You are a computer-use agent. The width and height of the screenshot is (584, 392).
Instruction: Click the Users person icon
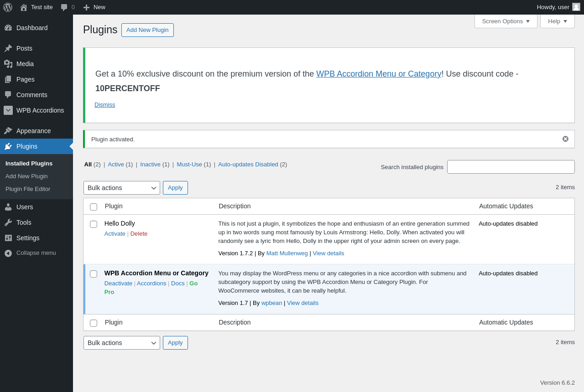(8, 207)
